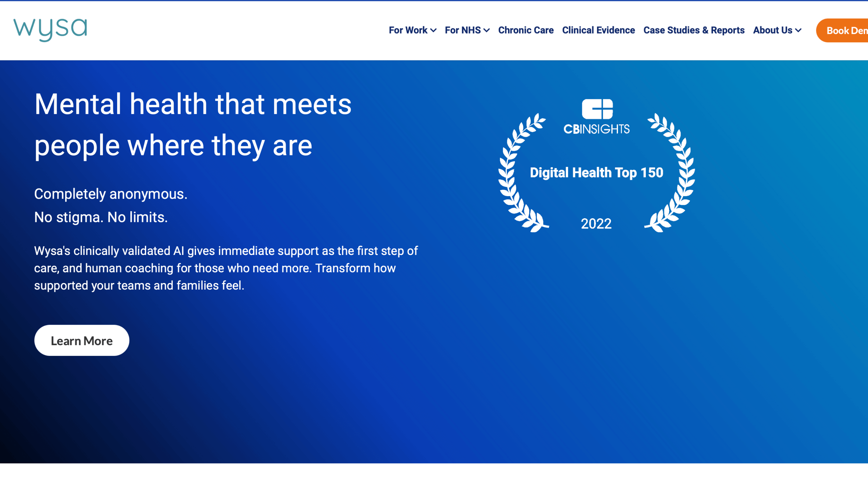Image resolution: width=868 pixels, height=495 pixels.
Task: Click the 2022 year on the badge
Action: pos(596,224)
